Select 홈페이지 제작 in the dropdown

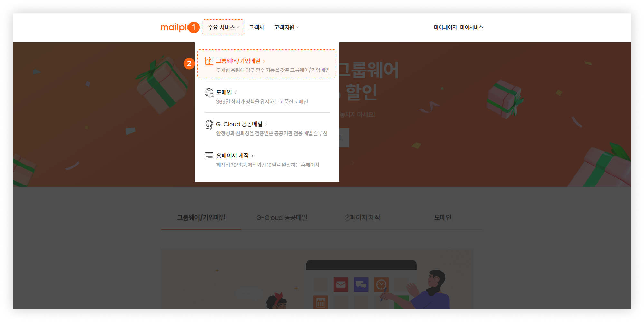(267, 160)
